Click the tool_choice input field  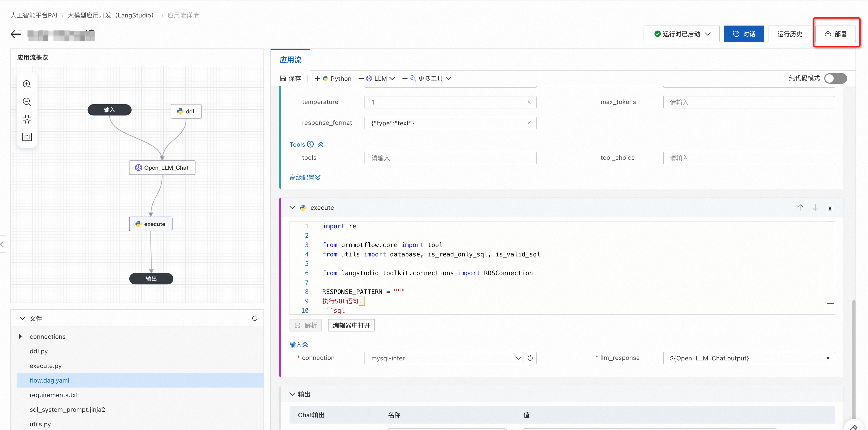[x=749, y=158]
